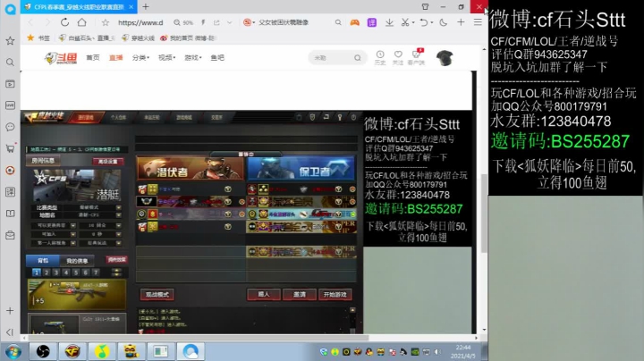The image size is (644, 361).
Task: Open OBS Studio from taskbar
Action: point(43,351)
